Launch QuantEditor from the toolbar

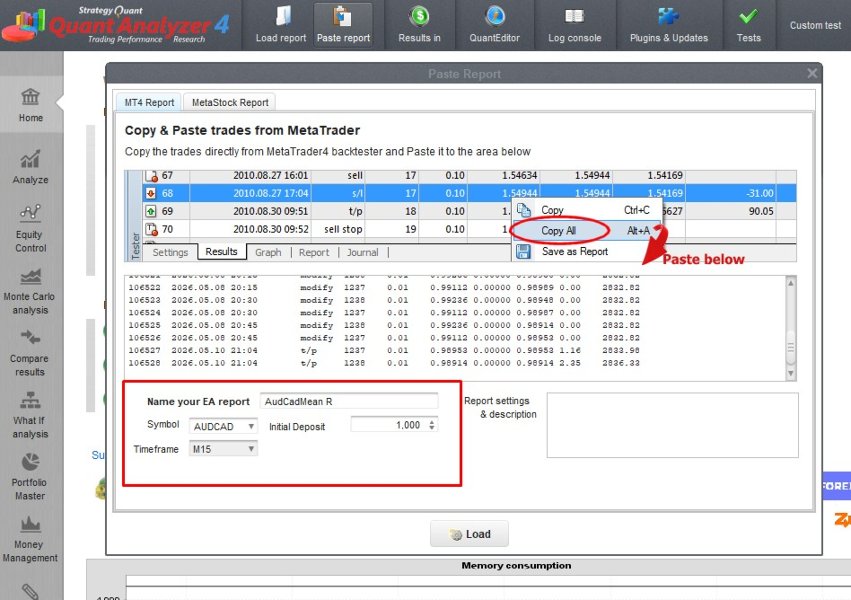pos(494,24)
